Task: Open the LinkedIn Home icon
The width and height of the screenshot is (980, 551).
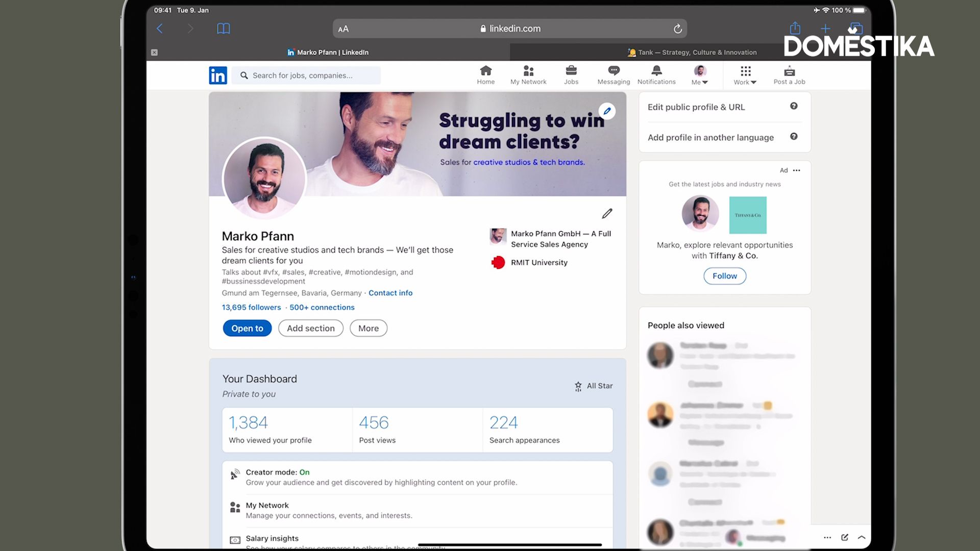Action: 485,74
